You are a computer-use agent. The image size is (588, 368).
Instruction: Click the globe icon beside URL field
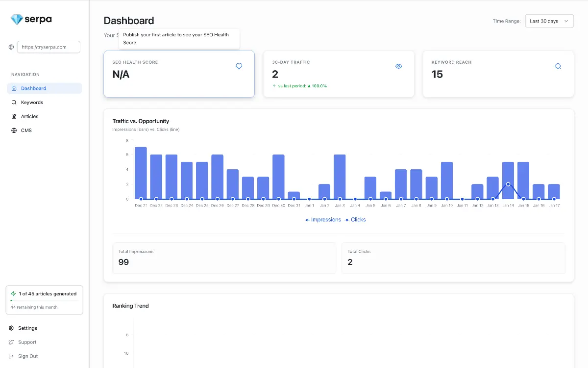11,47
